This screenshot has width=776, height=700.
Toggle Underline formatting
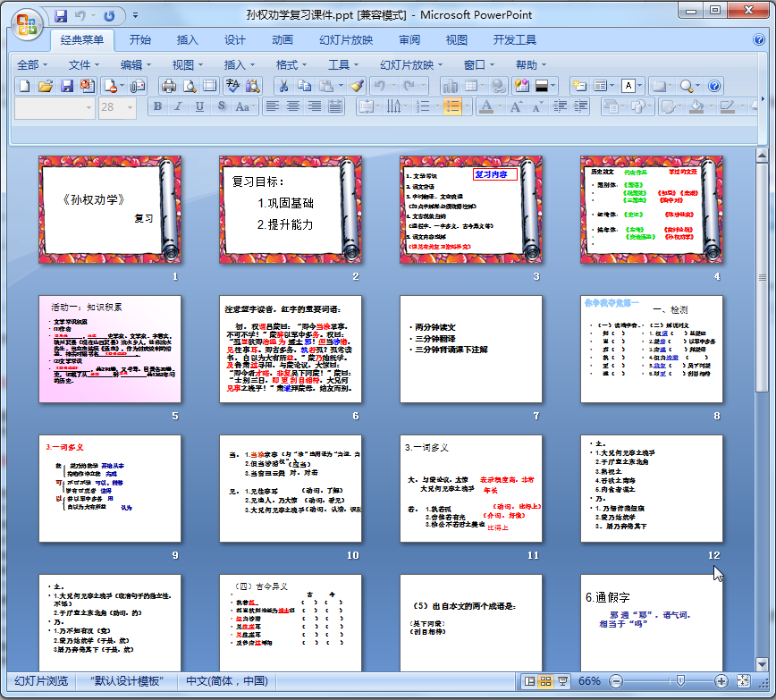pos(200,106)
